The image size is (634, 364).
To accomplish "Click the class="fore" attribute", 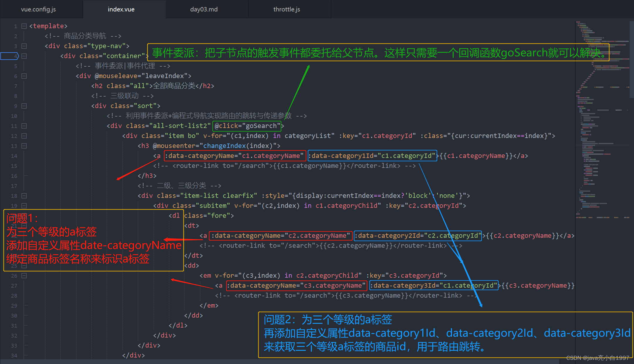I will pyautogui.click(x=207, y=216).
